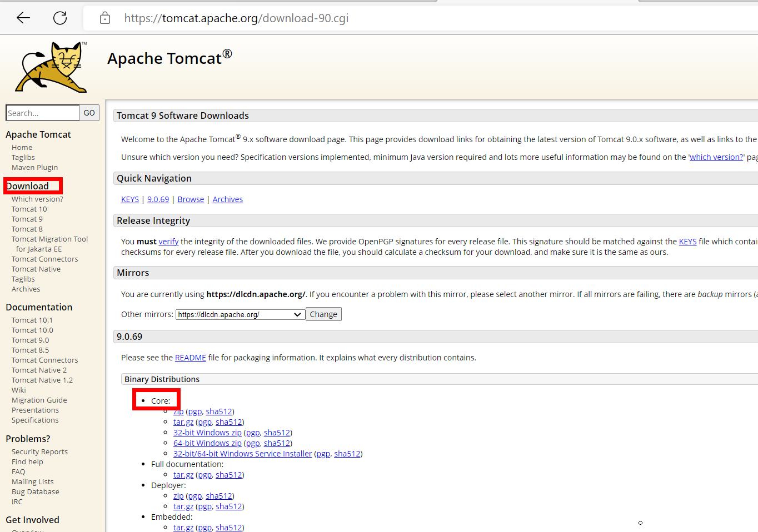758x532 pixels.
Task: Download 32-bit/64-bit Windows Service Installer
Action: tap(243, 454)
